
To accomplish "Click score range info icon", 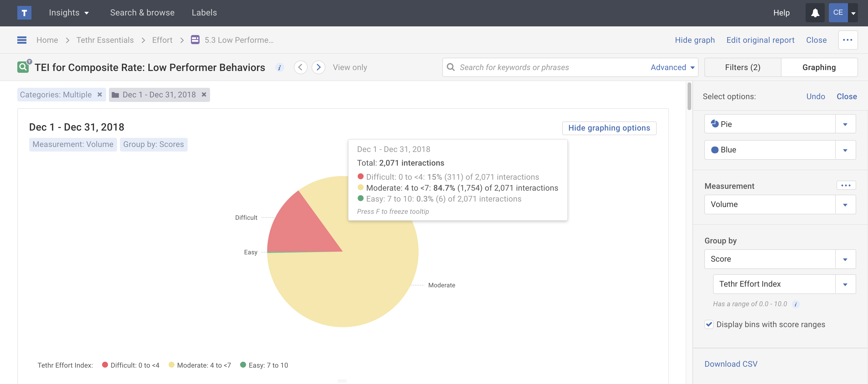I will point(796,304).
